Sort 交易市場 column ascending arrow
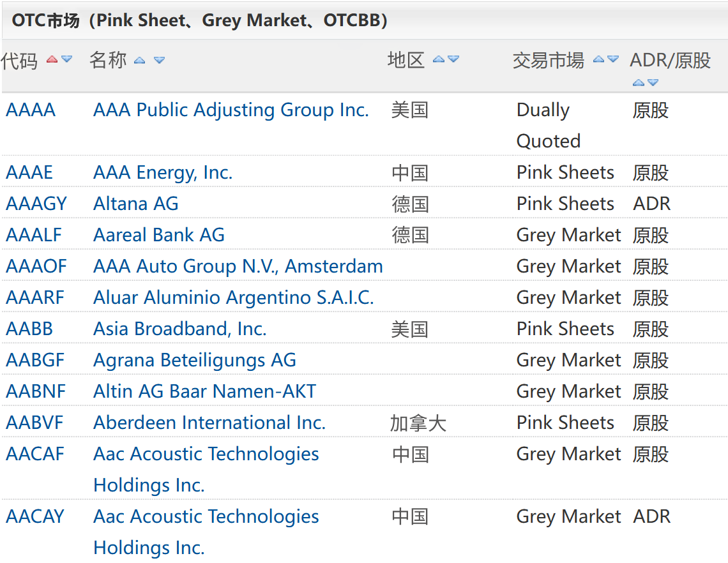 tap(599, 59)
